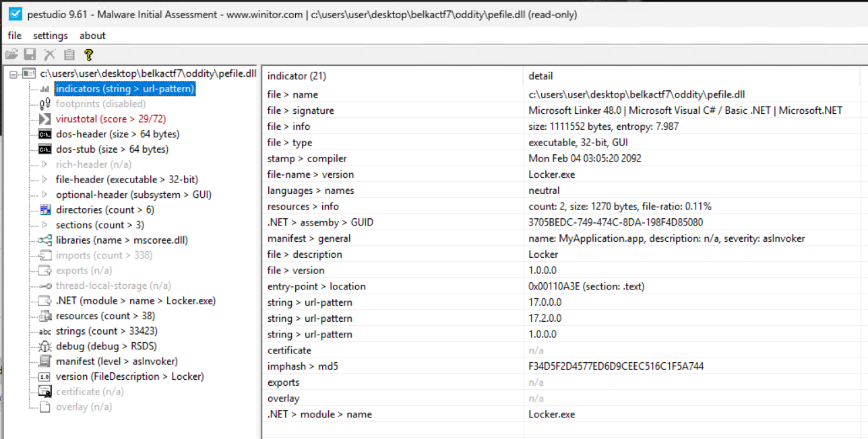Click the stamp > compiler date value
The height and width of the screenshot is (439, 868).
(x=584, y=158)
